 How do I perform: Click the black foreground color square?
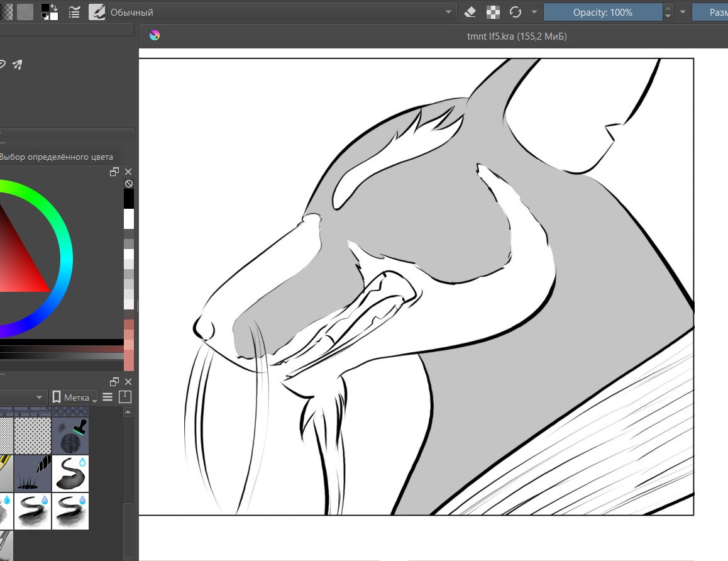click(45, 8)
